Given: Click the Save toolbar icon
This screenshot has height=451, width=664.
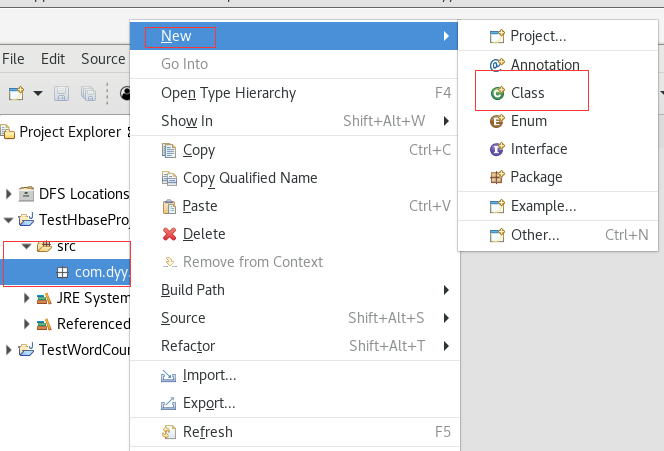Looking at the screenshot, I should pyautogui.click(x=61, y=93).
